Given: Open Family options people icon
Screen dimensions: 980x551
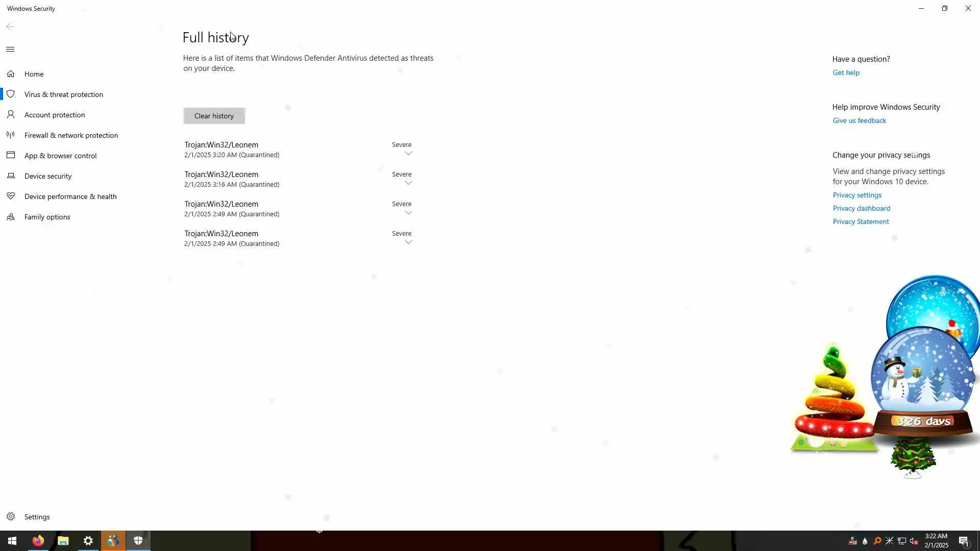Looking at the screenshot, I should (11, 217).
